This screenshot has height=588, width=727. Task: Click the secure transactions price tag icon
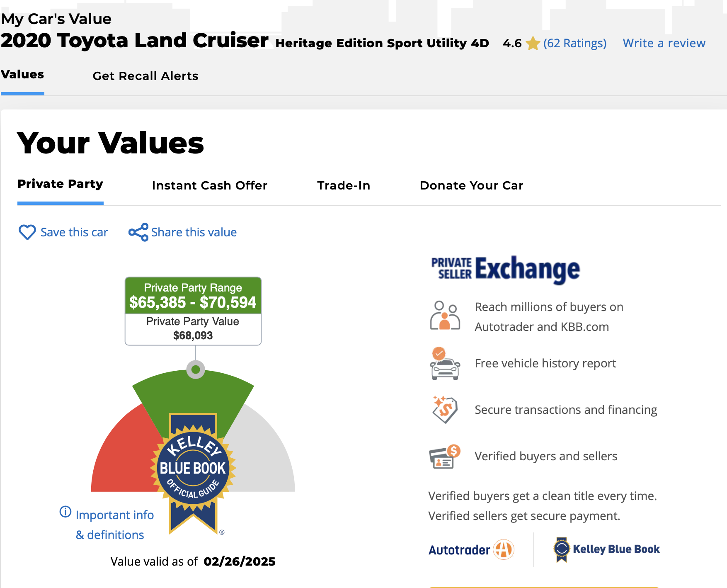click(445, 410)
